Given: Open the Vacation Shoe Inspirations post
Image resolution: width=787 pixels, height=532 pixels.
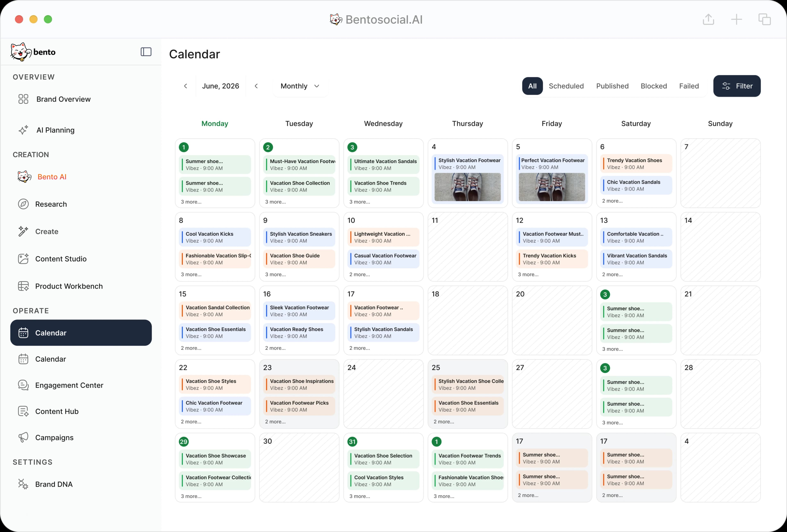Looking at the screenshot, I should point(299,384).
